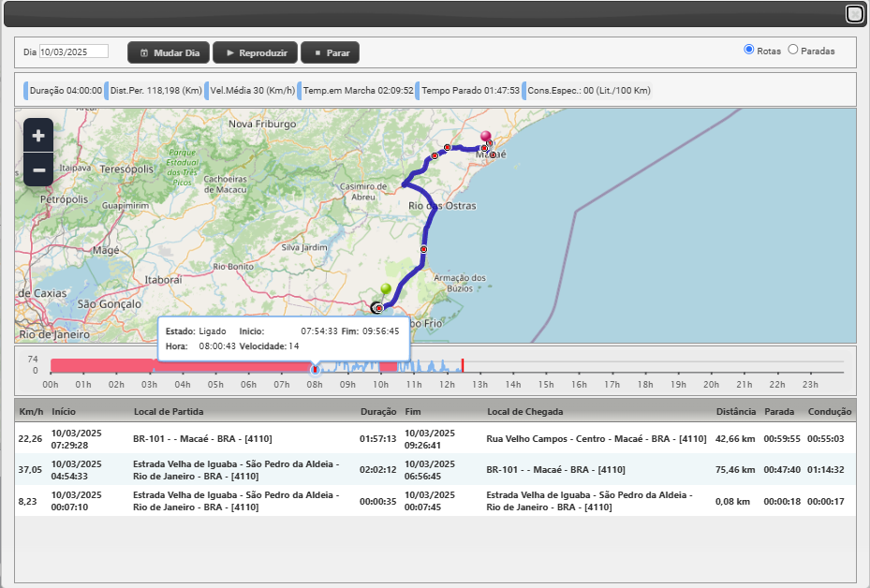Screen dimensions: 870x588
Task: Click the Parada value 00:59:55
Action: pos(782,439)
